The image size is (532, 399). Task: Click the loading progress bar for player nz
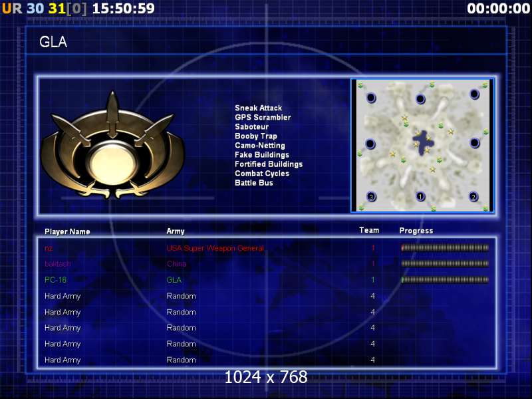pos(445,248)
